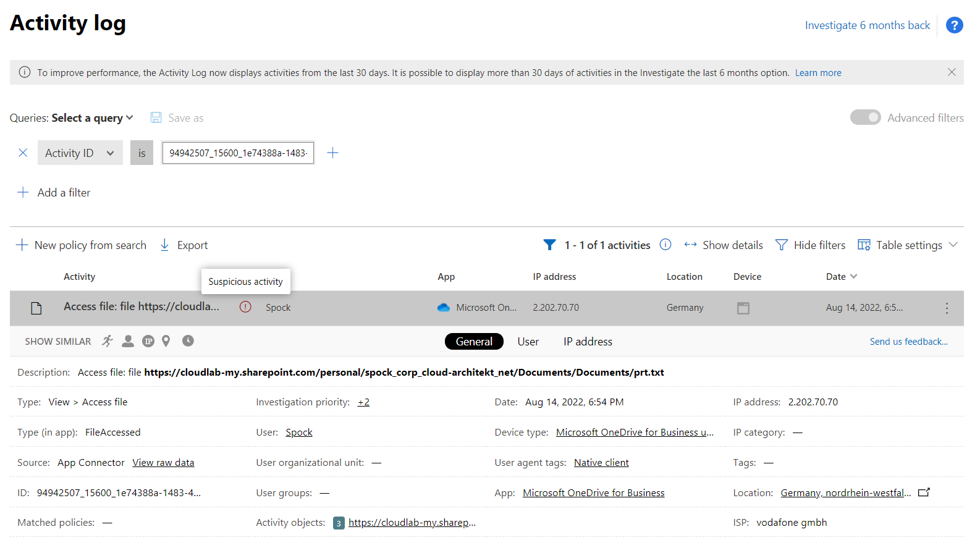Switch to the IP address tab
The image size is (980, 553).
[x=588, y=341]
